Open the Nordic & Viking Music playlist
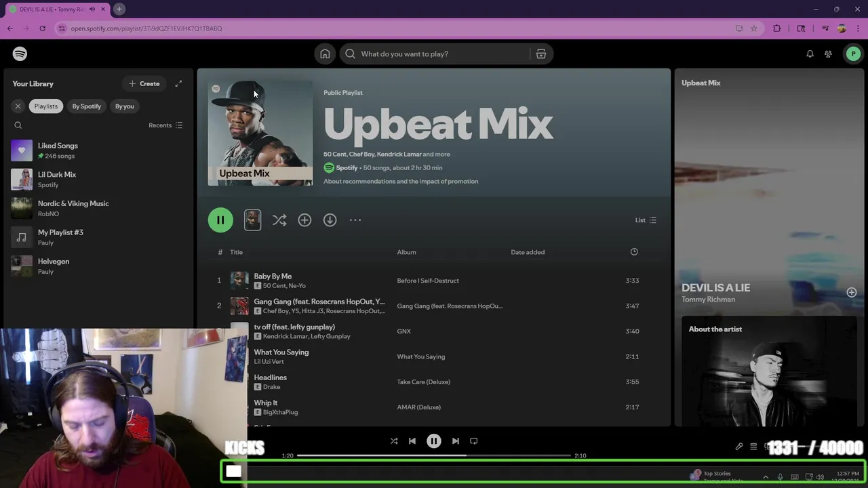 pos(98,208)
